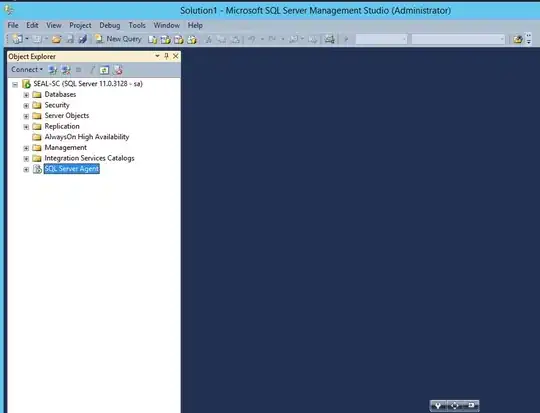
Task: Click the Save floppy disk icon
Action: [x=70, y=39]
